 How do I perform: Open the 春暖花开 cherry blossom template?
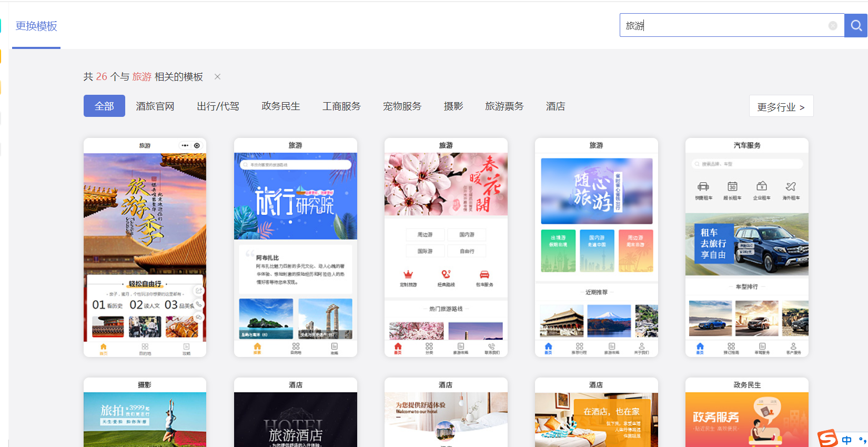click(446, 247)
